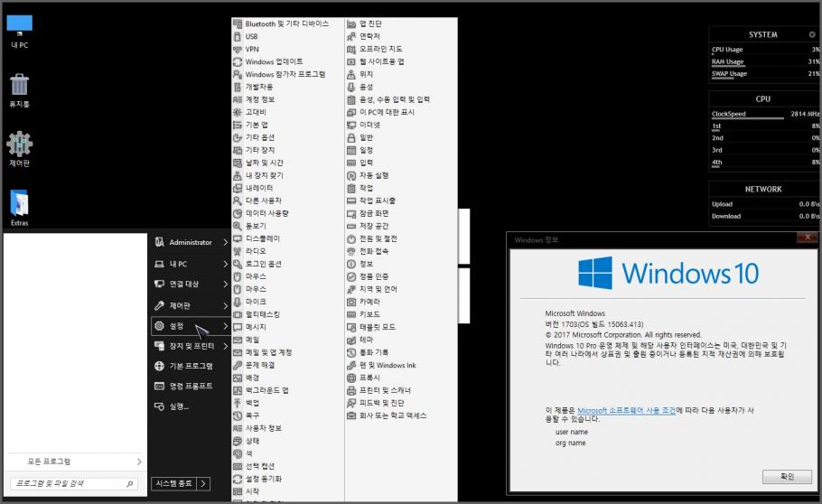The height and width of the screenshot is (504, 822).
Task: Expand the 내 PC submenu arrow in start menu
Action: [226, 264]
